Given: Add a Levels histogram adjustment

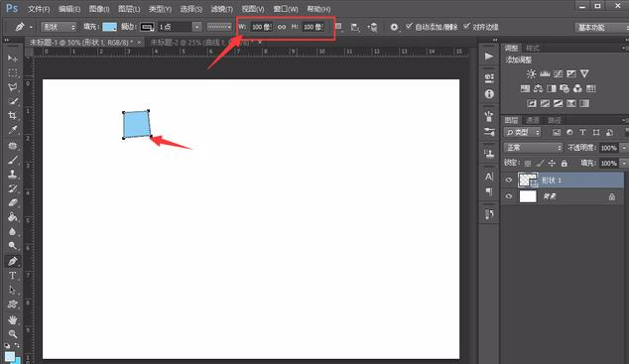Looking at the screenshot, I should 545,73.
